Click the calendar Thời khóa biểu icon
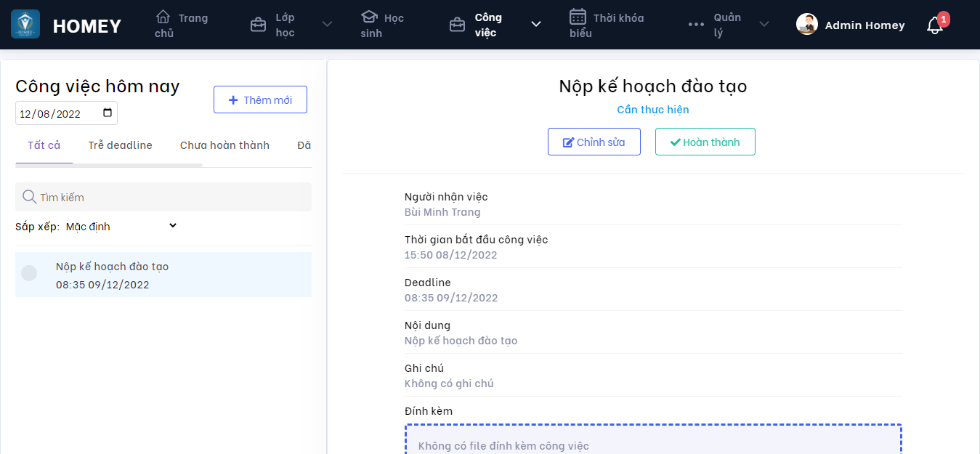 click(x=578, y=17)
